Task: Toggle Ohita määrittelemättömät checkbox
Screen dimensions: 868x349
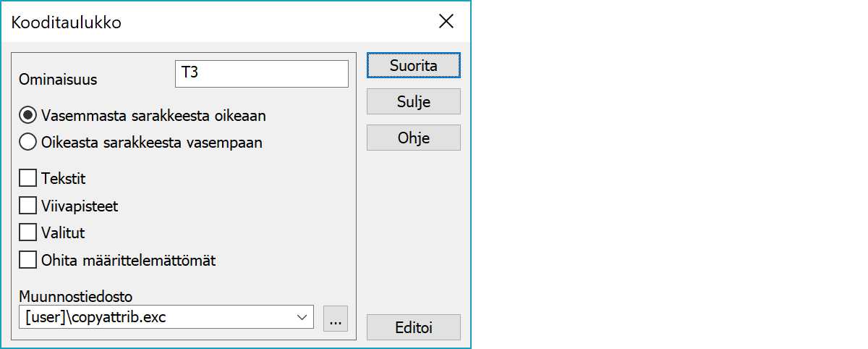Action: pos(28,259)
